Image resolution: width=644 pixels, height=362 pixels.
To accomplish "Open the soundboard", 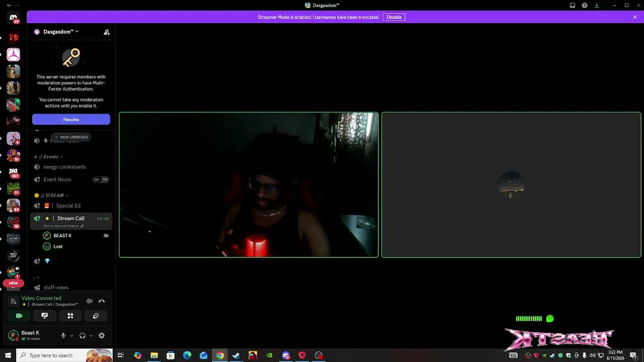I will 96,316.
